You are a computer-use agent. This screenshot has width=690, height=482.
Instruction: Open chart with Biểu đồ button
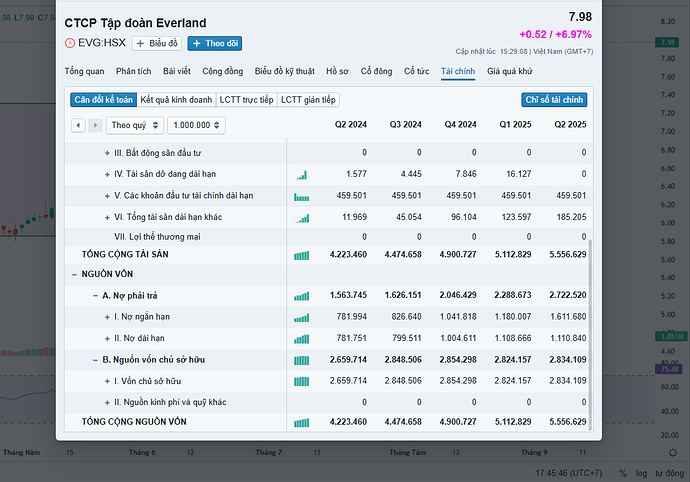pos(157,44)
